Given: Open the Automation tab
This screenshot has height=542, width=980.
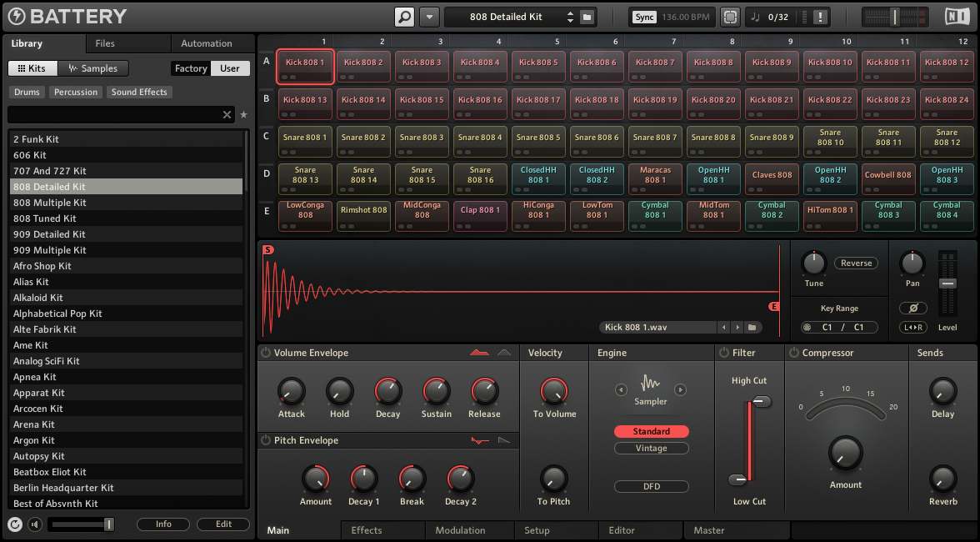Looking at the screenshot, I should (x=212, y=43).
